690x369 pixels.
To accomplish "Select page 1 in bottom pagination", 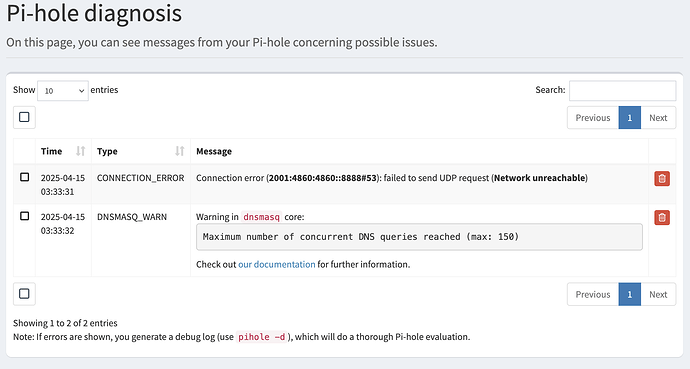I will (x=630, y=294).
